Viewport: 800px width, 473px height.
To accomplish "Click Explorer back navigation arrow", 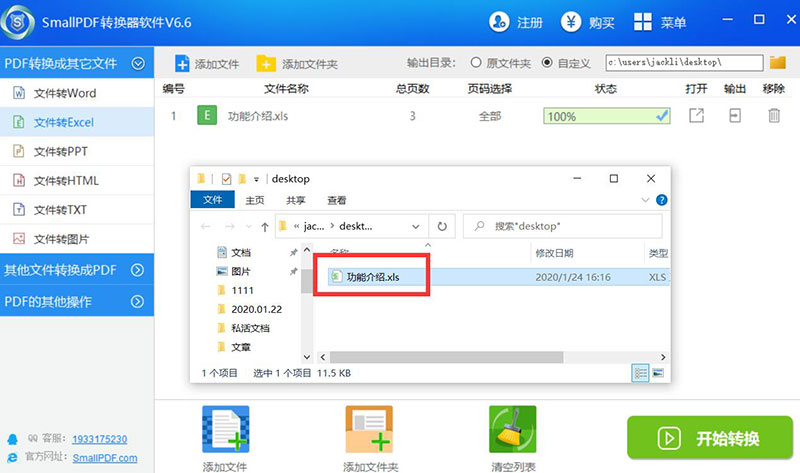I will point(206,226).
